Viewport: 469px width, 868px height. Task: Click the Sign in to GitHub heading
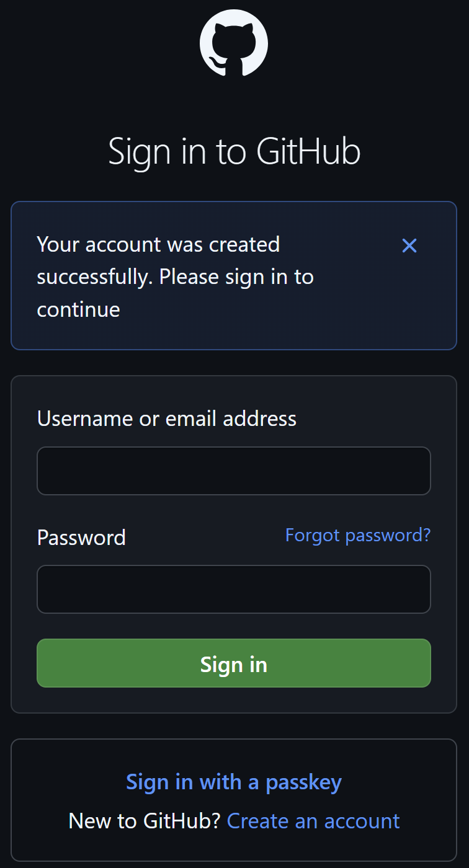234,151
